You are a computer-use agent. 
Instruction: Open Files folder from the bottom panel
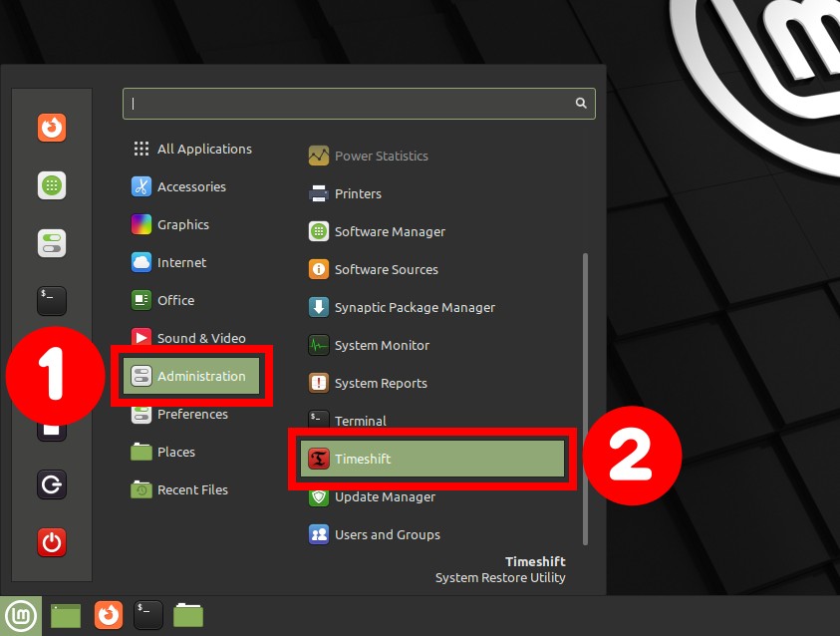[x=188, y=615]
